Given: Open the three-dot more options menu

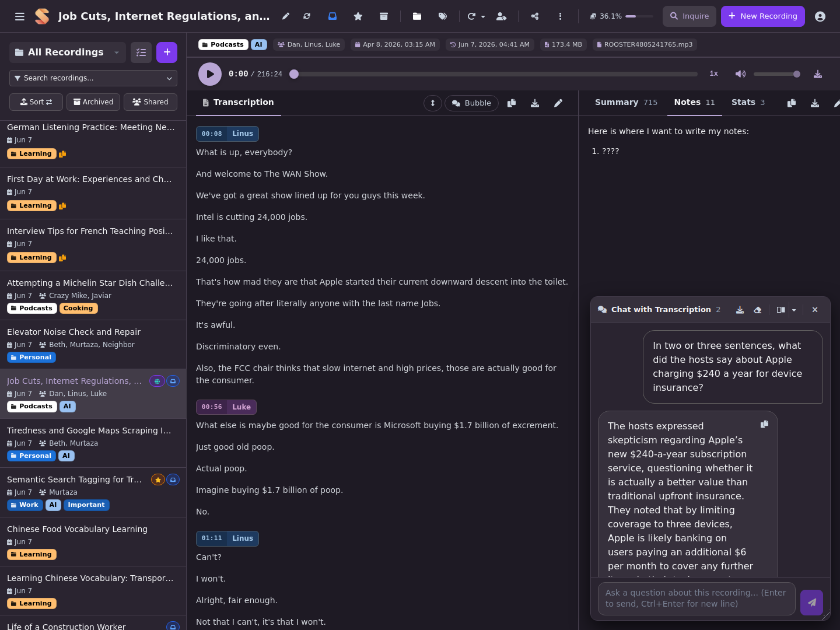Looking at the screenshot, I should pyautogui.click(x=560, y=16).
